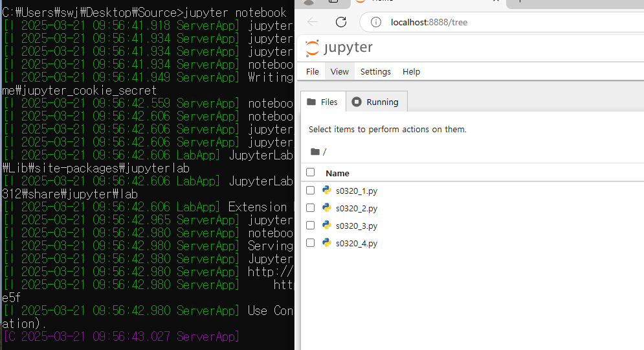The image size is (644, 350).
Task: Check the box for s0320_3.py
Action: (x=311, y=226)
